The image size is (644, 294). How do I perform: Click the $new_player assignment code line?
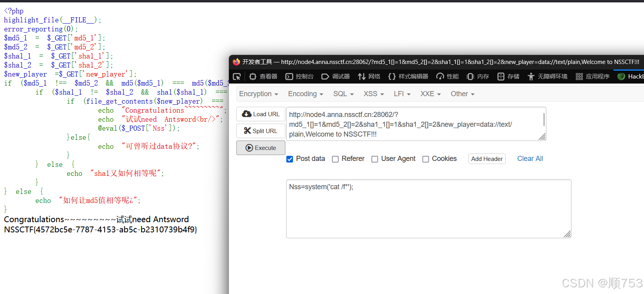[70, 74]
